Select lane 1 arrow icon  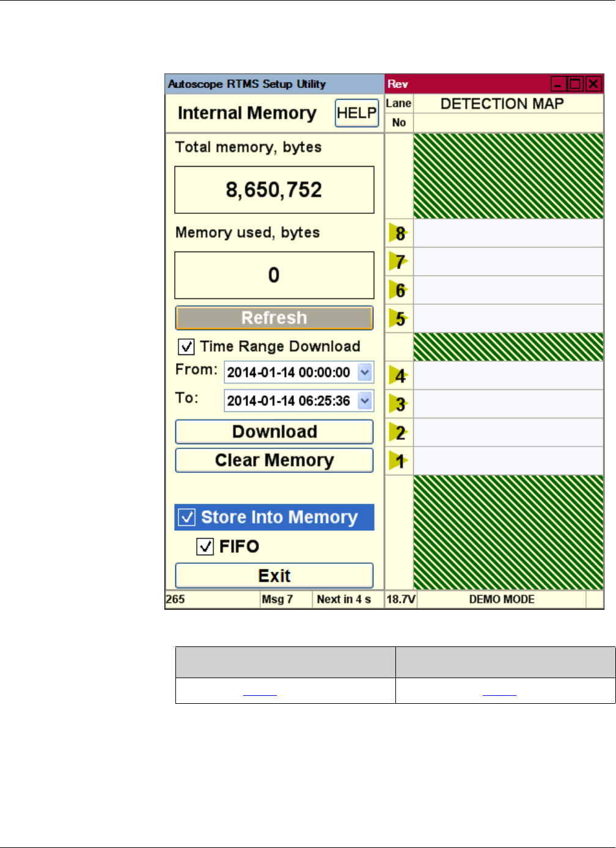(x=398, y=461)
